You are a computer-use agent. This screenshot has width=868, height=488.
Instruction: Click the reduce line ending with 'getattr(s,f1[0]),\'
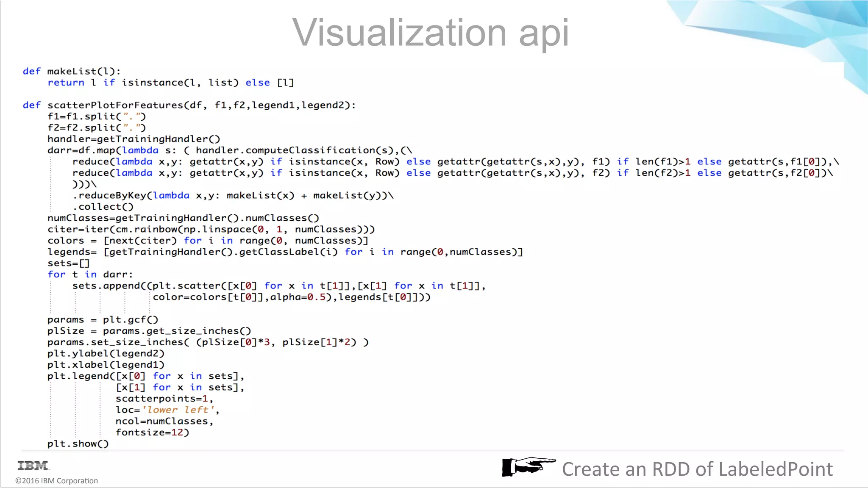coord(456,162)
